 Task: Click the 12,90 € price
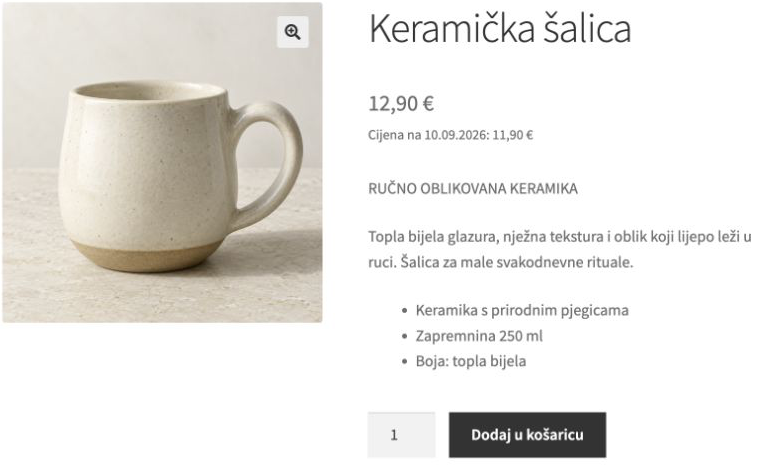point(401,104)
